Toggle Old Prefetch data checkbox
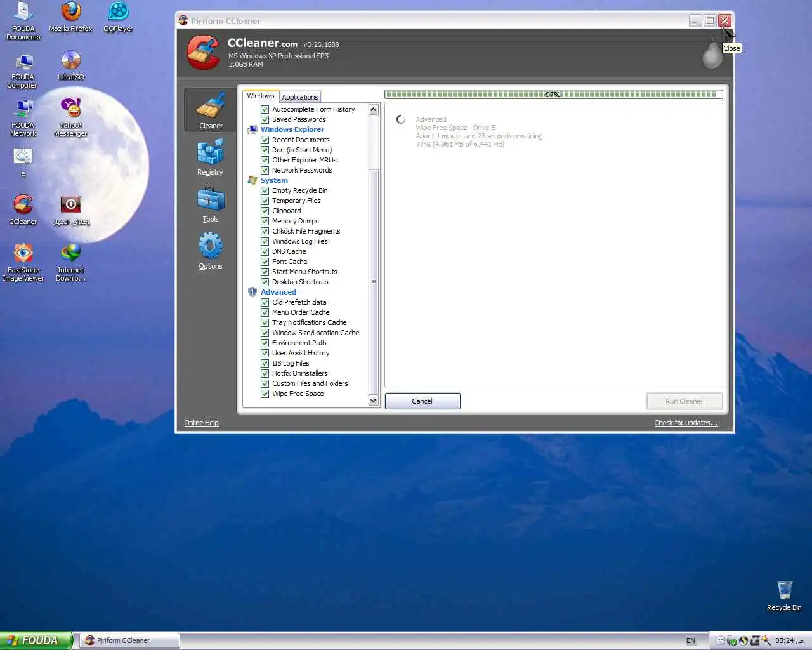The width and height of the screenshot is (812, 650). [x=265, y=302]
